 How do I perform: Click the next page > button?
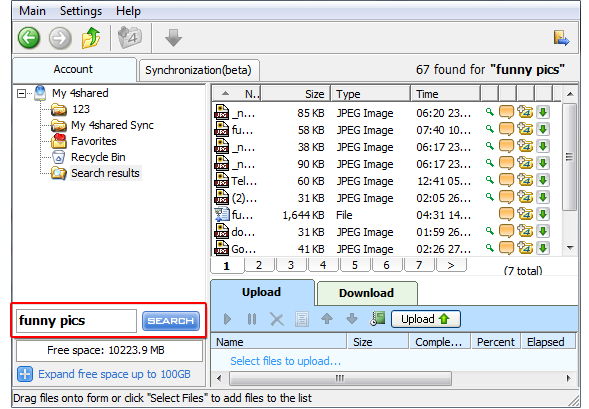pos(451,265)
